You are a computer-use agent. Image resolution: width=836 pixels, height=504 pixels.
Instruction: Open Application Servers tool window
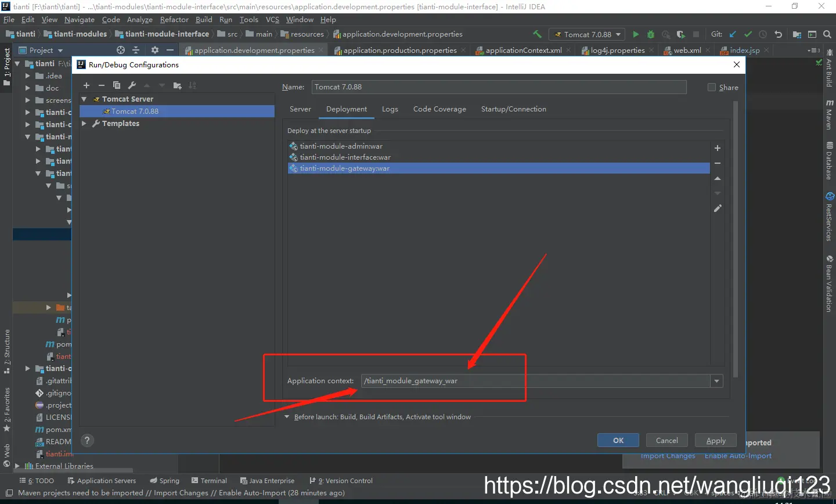click(x=102, y=481)
